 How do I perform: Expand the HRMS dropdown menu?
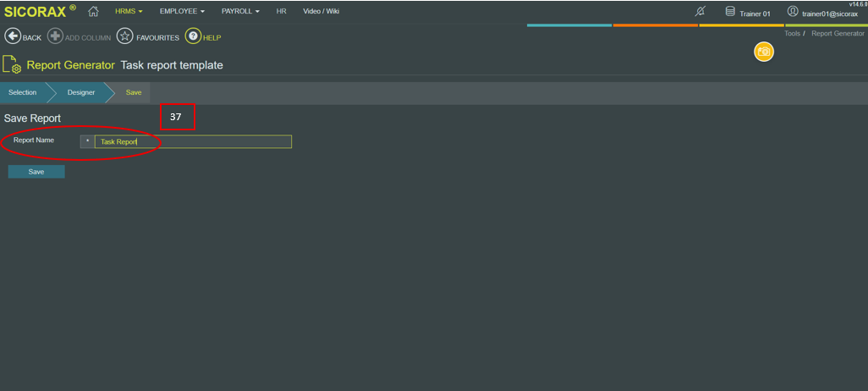[x=129, y=11]
